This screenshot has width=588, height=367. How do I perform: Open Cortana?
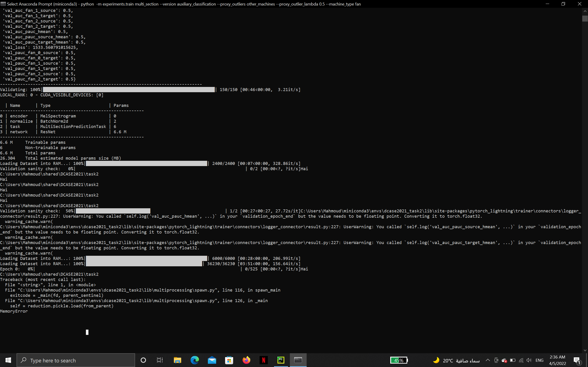143,360
